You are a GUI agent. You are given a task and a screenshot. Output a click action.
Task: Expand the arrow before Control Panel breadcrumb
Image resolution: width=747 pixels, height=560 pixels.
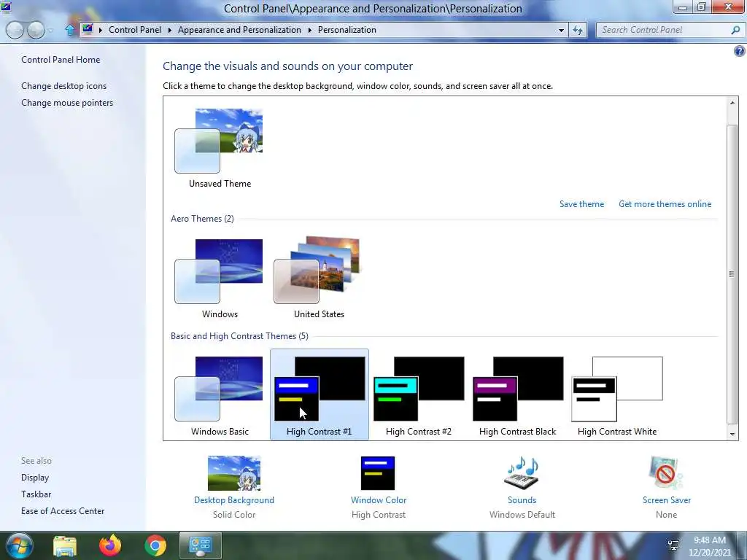pyautogui.click(x=101, y=30)
